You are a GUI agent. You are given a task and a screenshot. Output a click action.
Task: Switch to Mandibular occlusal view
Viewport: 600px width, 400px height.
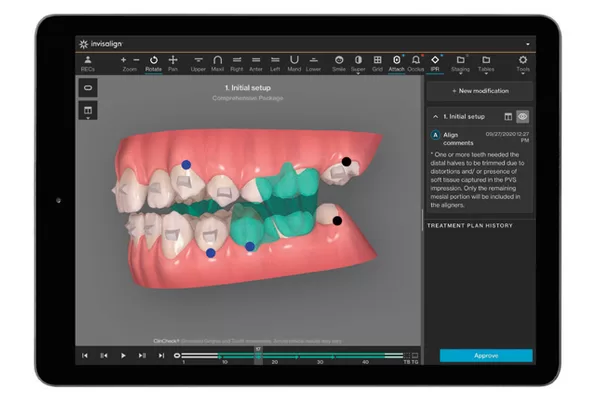[x=294, y=64]
